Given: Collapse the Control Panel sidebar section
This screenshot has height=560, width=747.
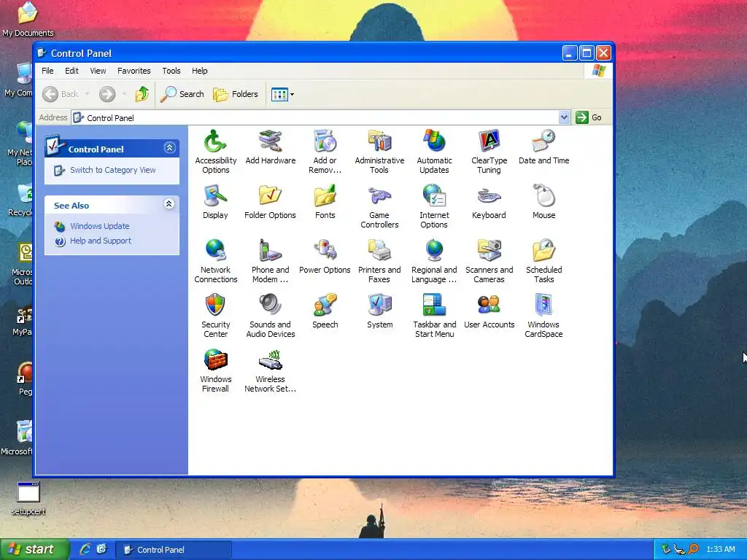Looking at the screenshot, I should click(x=169, y=148).
